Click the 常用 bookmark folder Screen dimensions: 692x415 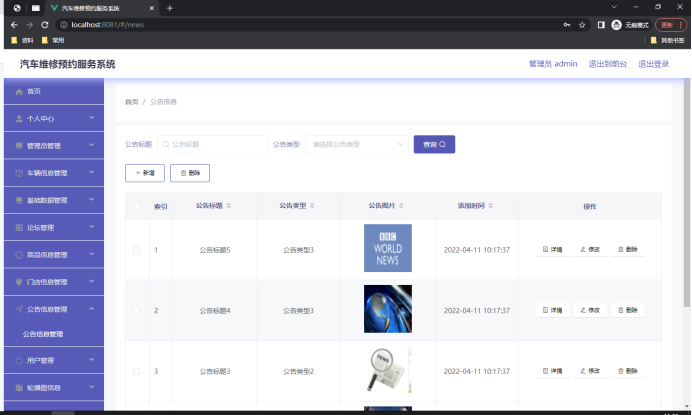click(x=53, y=40)
